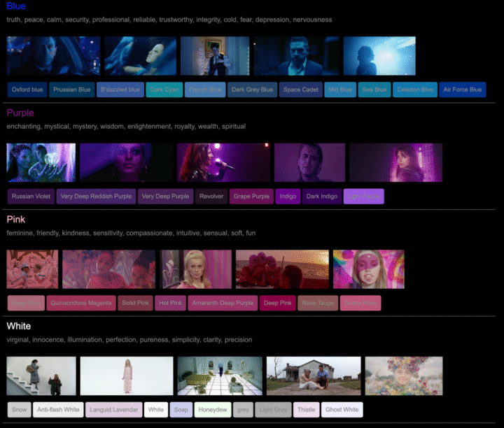Click the lowercase grey swatch

243,409
